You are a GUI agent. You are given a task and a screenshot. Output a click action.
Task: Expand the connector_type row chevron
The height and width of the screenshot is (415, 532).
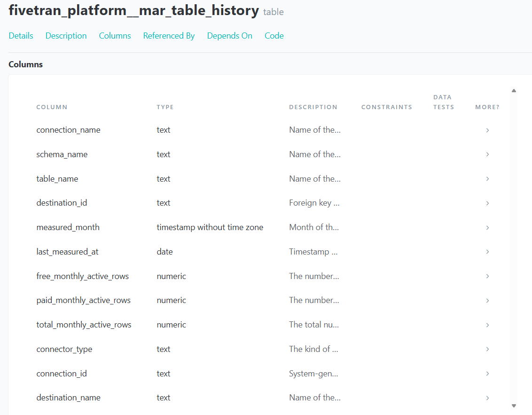[x=487, y=349]
